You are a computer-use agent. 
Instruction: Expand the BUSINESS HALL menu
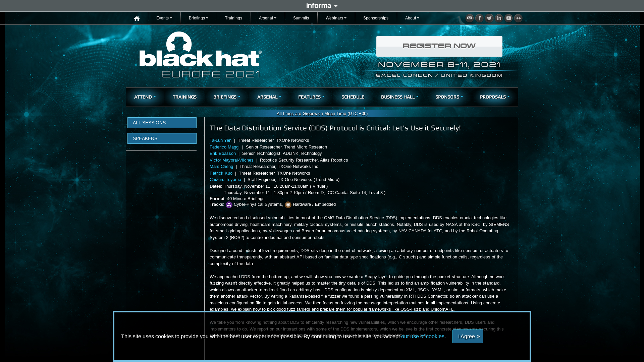tap(400, 97)
